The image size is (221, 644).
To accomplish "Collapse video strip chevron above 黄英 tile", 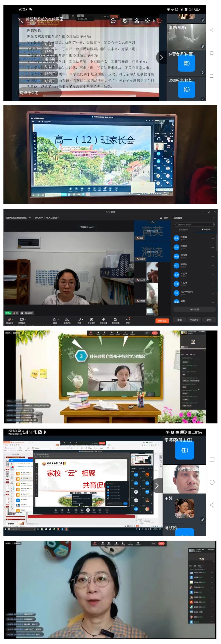I will click(x=152, y=222).
